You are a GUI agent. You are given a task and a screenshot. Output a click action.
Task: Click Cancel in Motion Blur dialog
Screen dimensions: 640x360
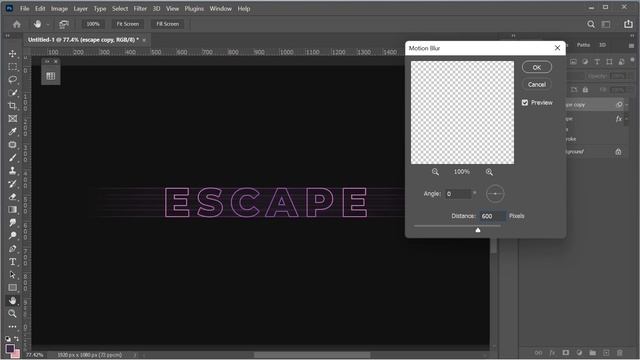pos(537,84)
